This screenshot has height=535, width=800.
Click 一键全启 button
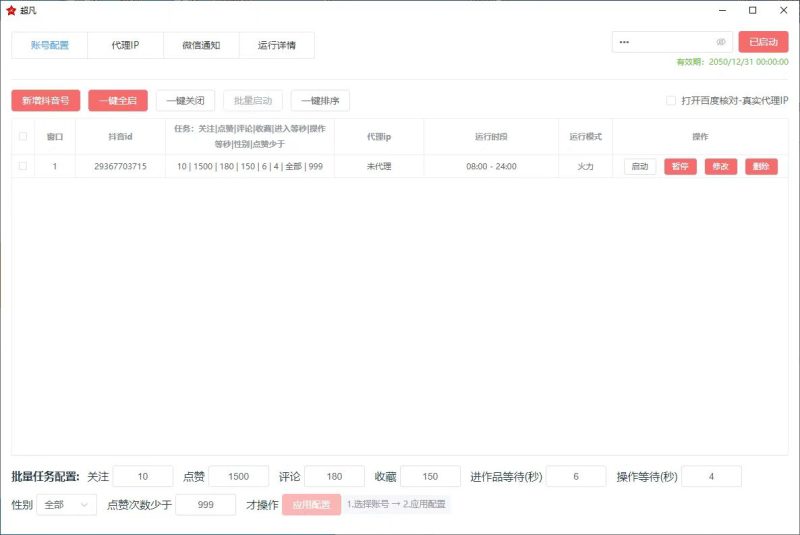[118, 100]
